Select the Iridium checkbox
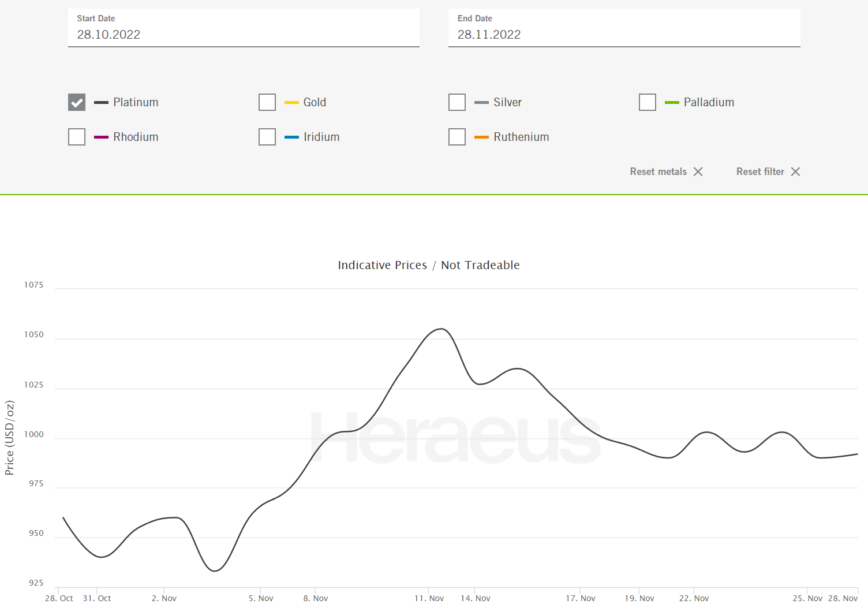Image resolution: width=868 pixels, height=615 pixels. (267, 137)
